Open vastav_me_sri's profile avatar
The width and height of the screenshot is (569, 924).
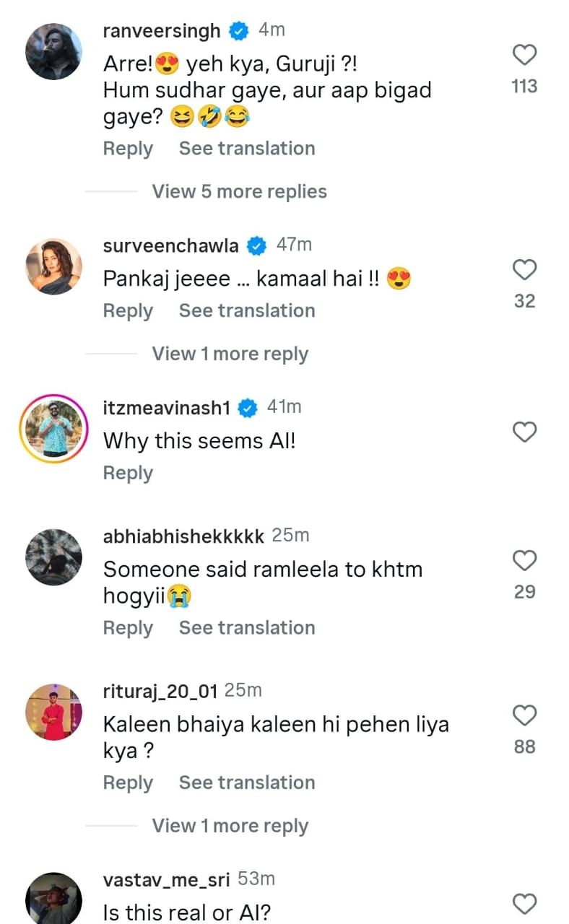coord(54,899)
